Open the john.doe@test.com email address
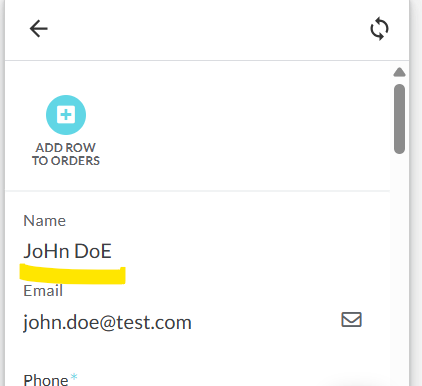Image resolution: width=422 pixels, height=386 pixels. (107, 323)
